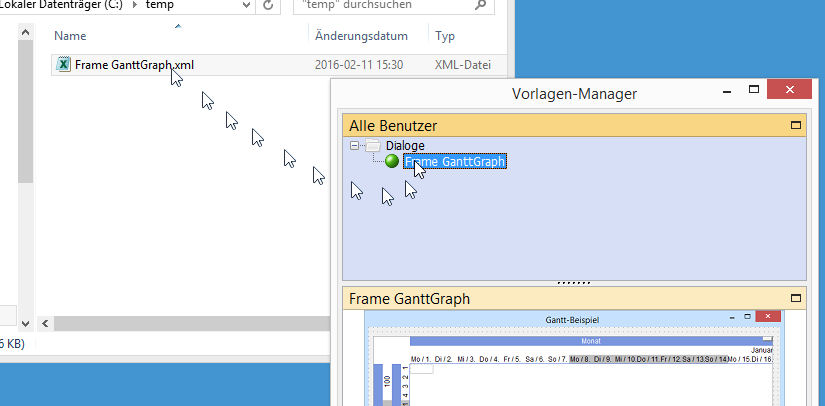Sort files by Typ column

(x=446, y=36)
